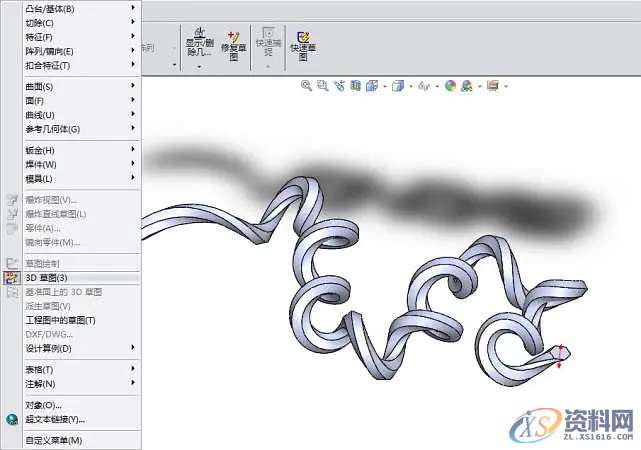Expand the Apply Scene dropdown arrow
This screenshot has height=450, width=641.
[480, 86]
